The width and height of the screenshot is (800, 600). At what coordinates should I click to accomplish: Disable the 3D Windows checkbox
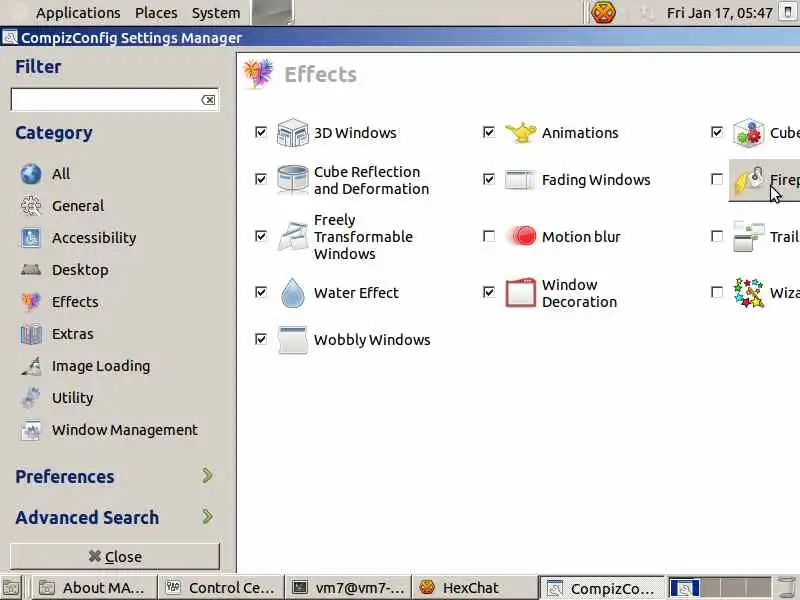261,133
